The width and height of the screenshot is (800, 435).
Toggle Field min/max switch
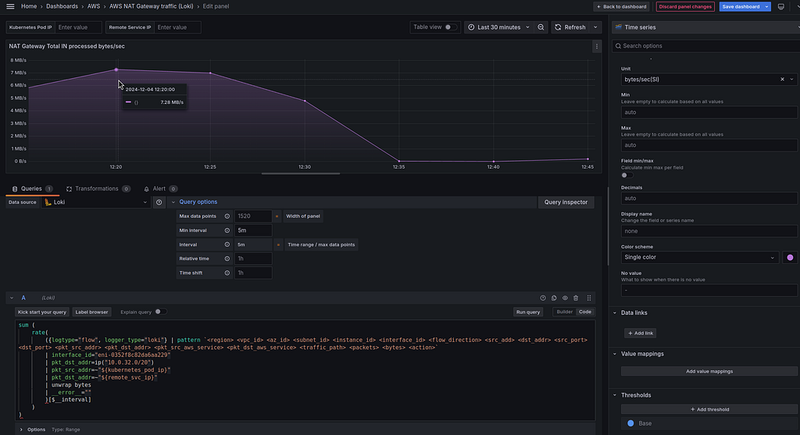tap(627, 175)
